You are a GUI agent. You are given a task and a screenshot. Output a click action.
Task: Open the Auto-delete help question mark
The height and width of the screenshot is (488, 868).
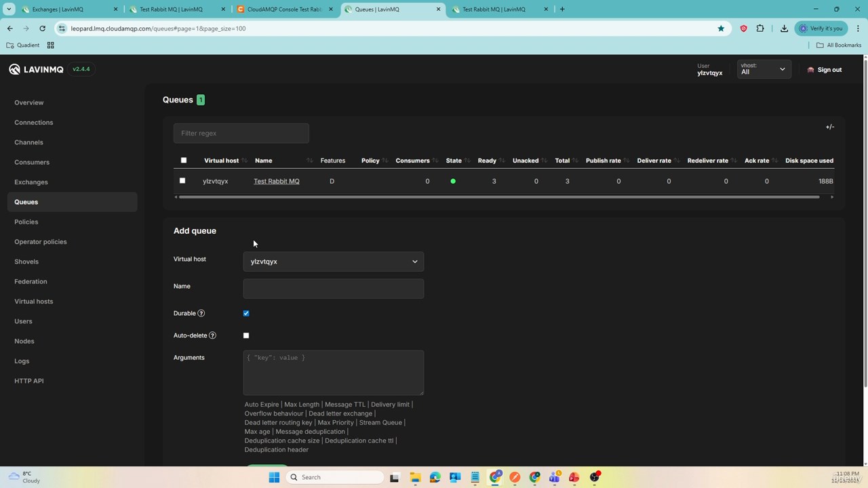[x=212, y=335]
